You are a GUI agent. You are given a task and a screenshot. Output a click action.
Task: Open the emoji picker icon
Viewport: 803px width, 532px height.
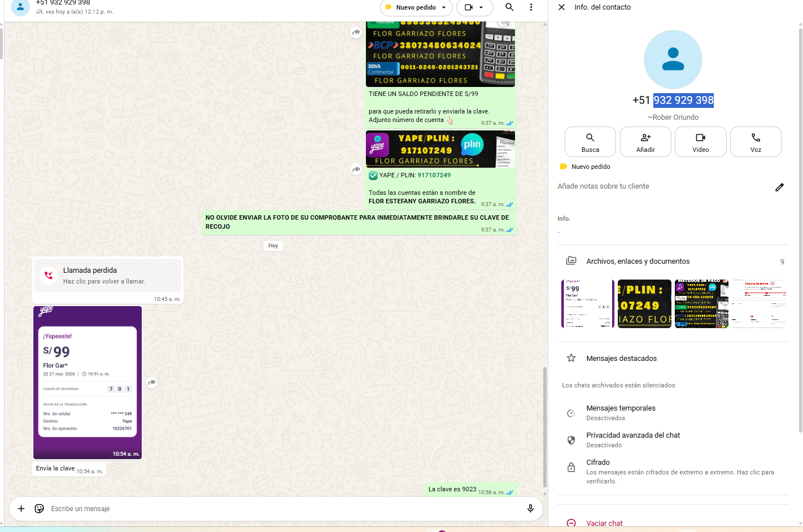coord(39,508)
